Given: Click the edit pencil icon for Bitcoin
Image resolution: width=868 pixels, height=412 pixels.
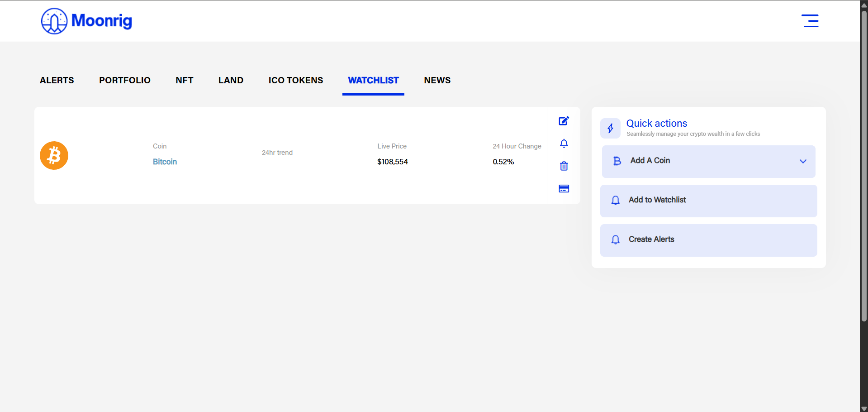Looking at the screenshot, I should 564,121.
